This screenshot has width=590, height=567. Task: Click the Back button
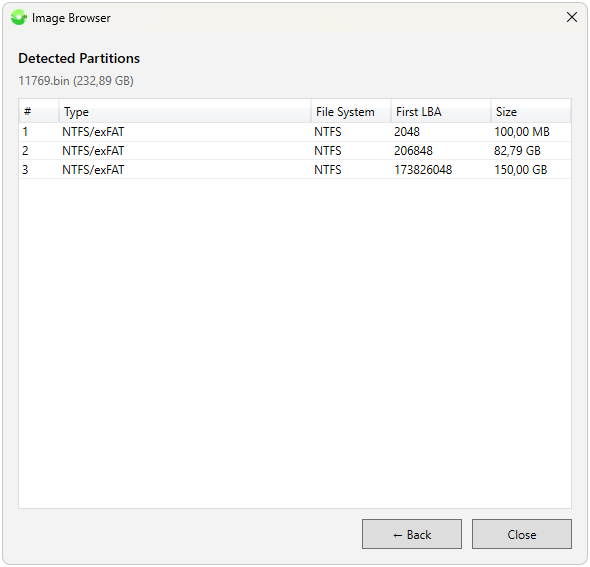pos(412,534)
